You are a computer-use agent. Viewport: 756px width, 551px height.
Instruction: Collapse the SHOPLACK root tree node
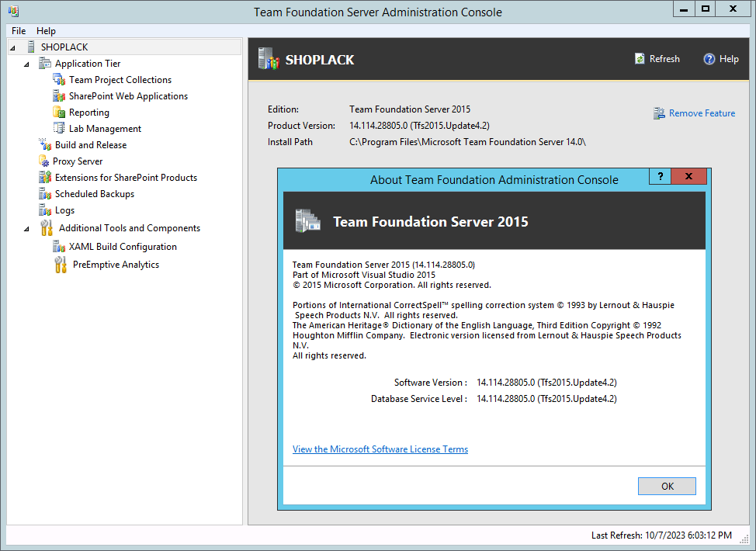coord(13,48)
